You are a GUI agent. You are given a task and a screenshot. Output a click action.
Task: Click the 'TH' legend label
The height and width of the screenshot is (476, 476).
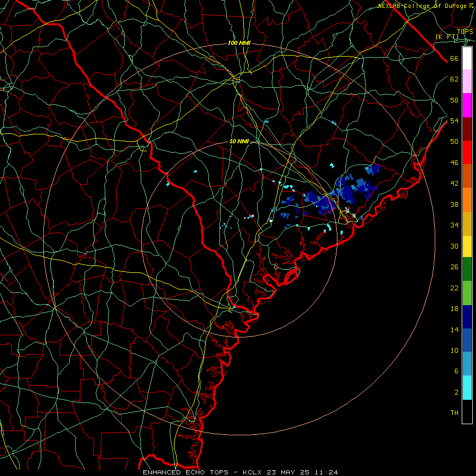pos(454,413)
